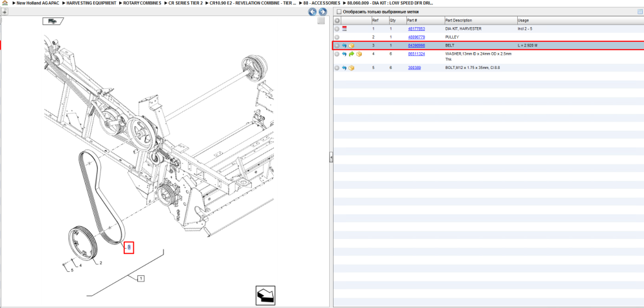Click the 'BOLT,M12 x 1.75 x 35mm' description
Screen dimensions: 644x308
(472, 68)
